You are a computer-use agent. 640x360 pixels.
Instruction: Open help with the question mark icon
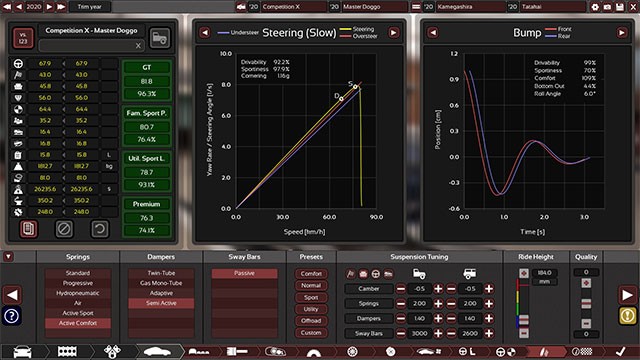[11, 316]
